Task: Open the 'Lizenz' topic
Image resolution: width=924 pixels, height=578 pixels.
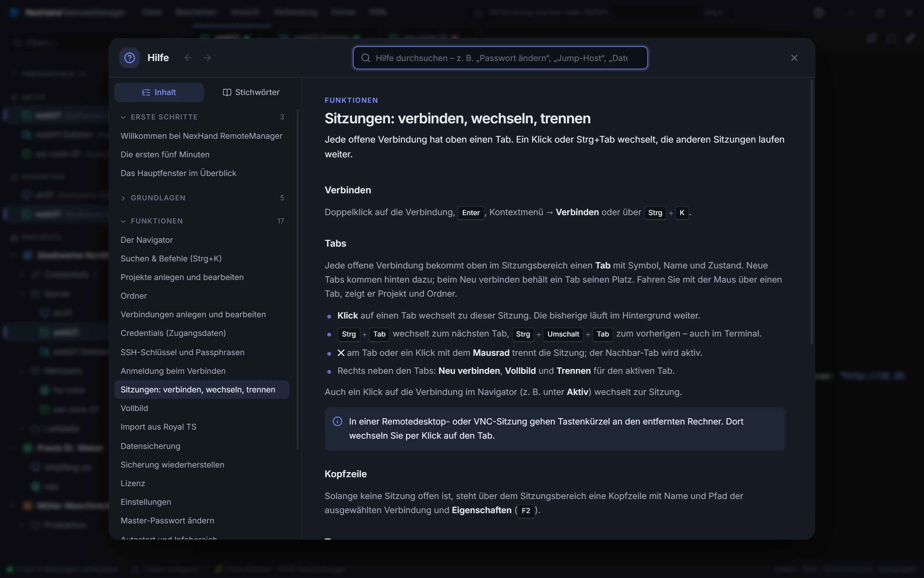Action: [x=201, y=484]
